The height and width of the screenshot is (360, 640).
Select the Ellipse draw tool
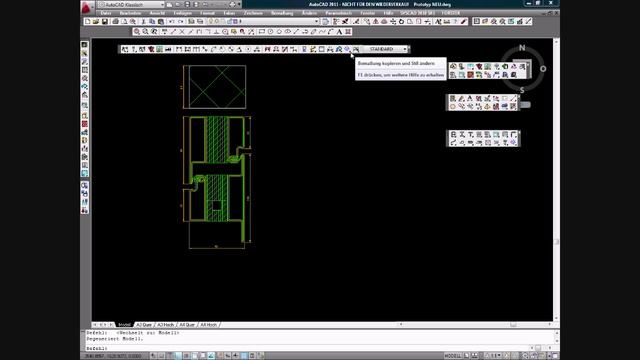click(288, 31)
